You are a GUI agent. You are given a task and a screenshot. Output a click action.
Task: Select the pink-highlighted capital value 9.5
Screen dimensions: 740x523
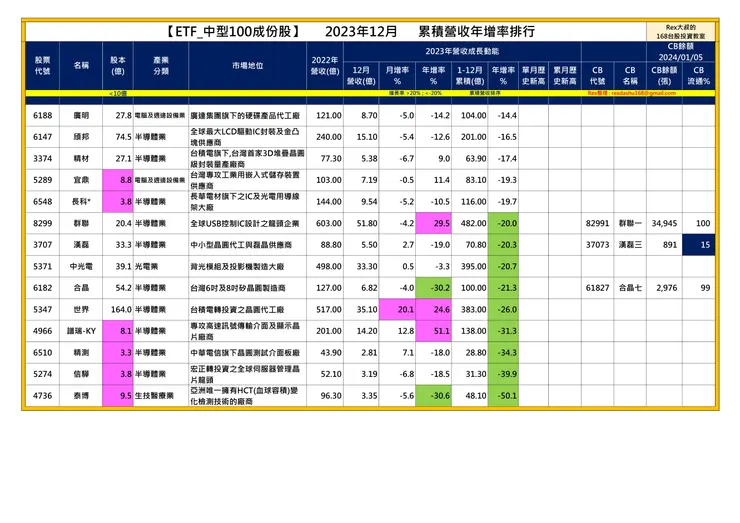(118, 396)
